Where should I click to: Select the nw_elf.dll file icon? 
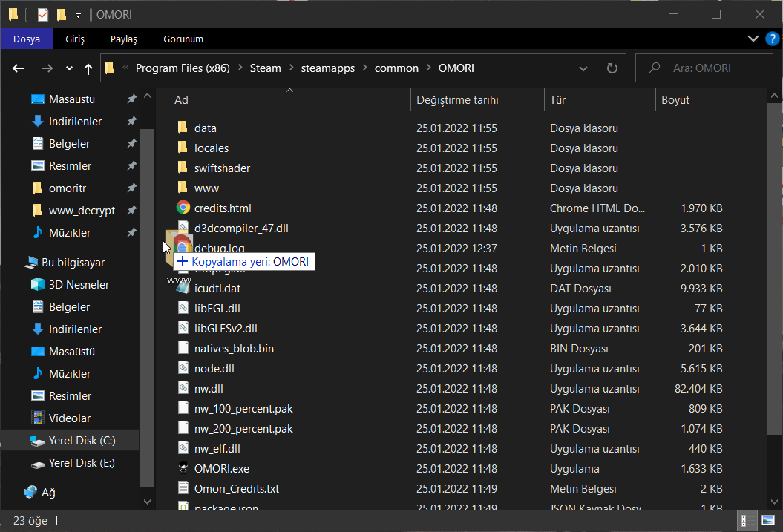[x=183, y=448]
